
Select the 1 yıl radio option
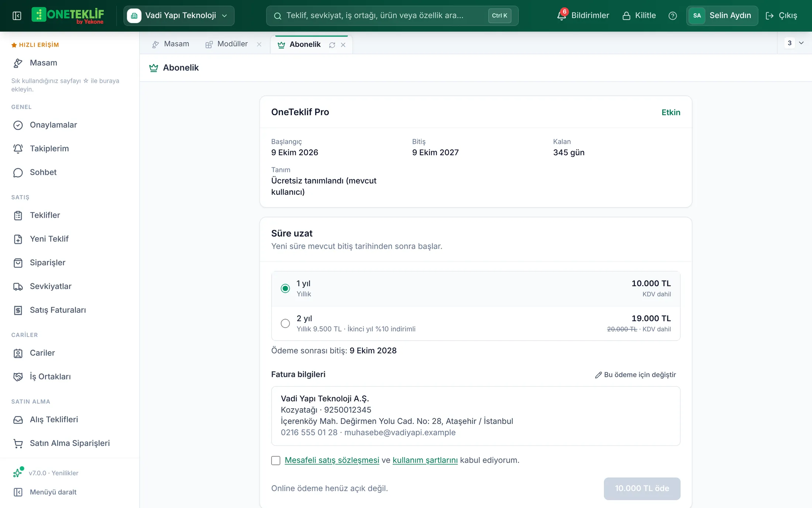pos(285,289)
